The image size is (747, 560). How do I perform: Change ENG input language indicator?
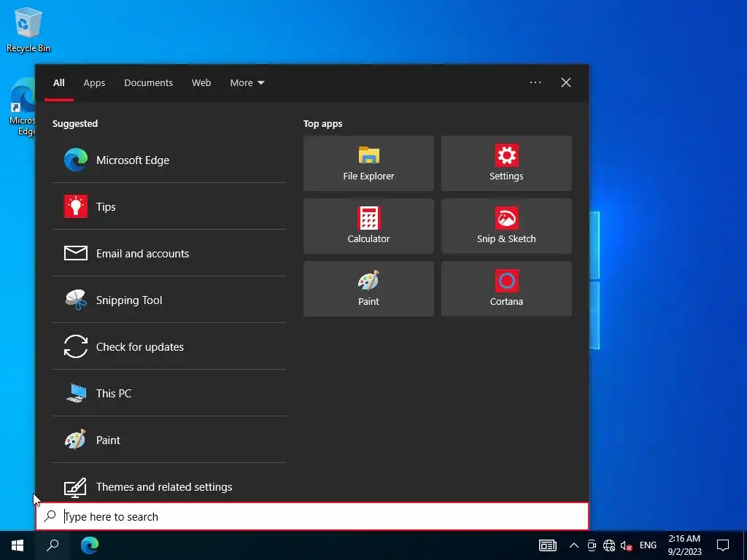click(x=648, y=545)
